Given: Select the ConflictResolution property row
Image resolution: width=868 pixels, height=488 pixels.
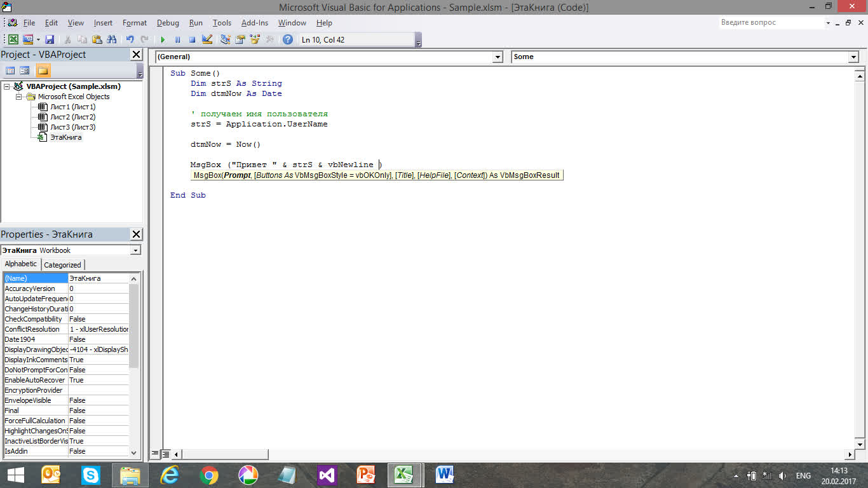Looking at the screenshot, I should pyautogui.click(x=66, y=329).
